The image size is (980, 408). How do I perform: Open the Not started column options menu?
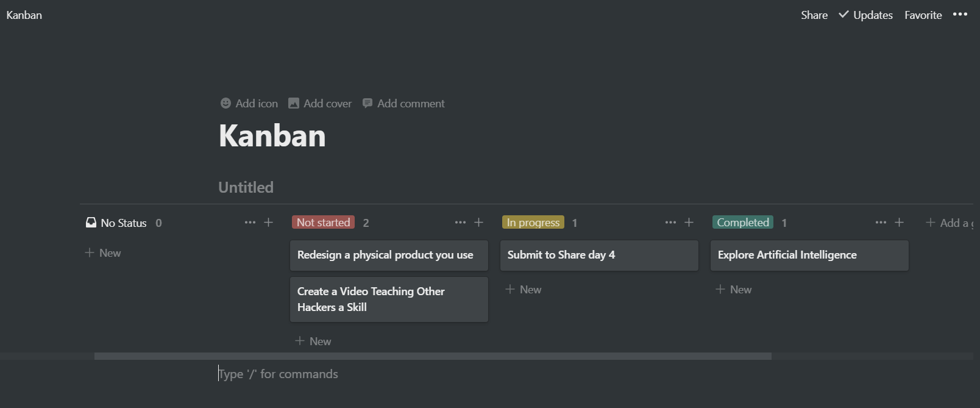click(460, 222)
